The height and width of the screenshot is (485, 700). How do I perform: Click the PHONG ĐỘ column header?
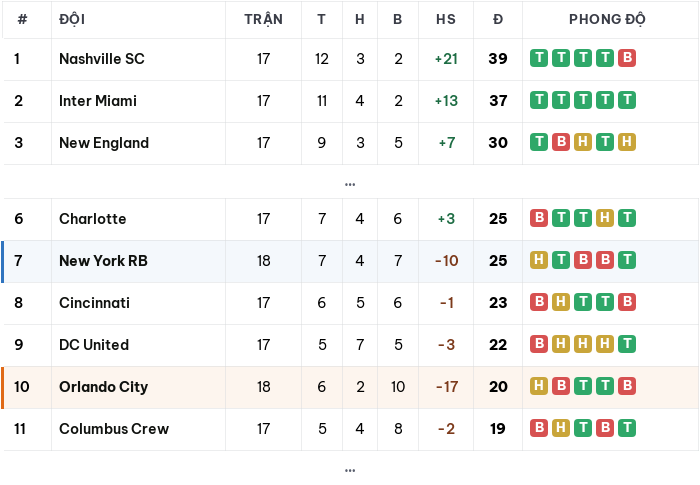click(x=607, y=19)
